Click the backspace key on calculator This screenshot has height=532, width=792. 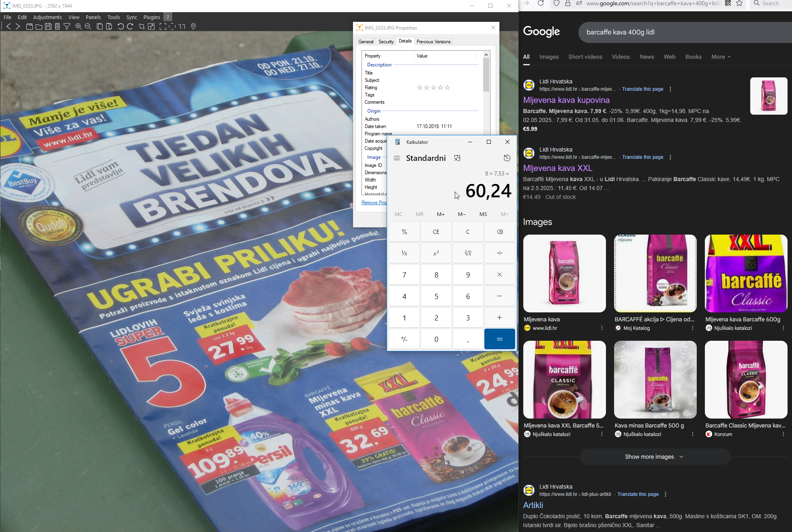click(x=500, y=232)
